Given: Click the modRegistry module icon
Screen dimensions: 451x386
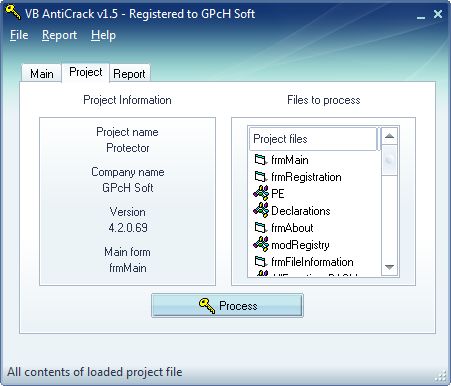Looking at the screenshot, I should pyautogui.click(x=261, y=244).
